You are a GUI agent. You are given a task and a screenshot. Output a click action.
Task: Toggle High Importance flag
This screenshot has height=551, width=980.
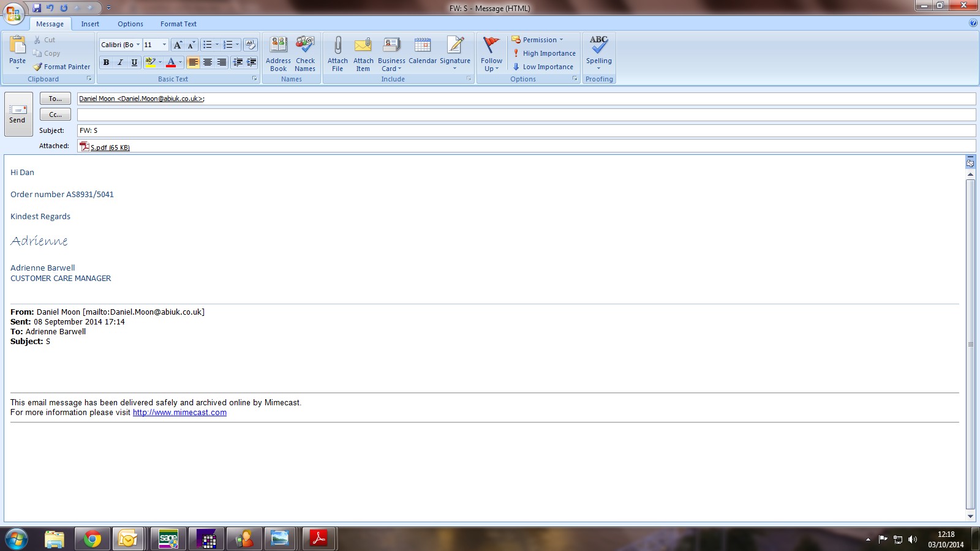coord(544,53)
